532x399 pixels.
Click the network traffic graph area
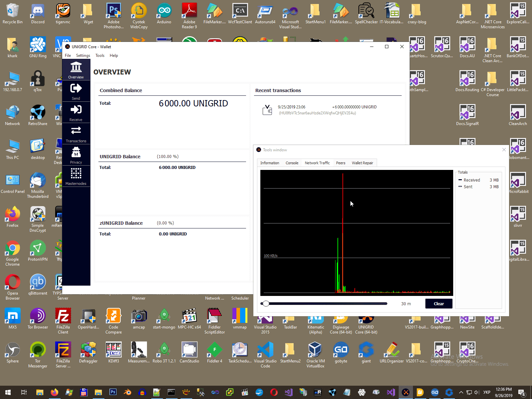pos(357,233)
